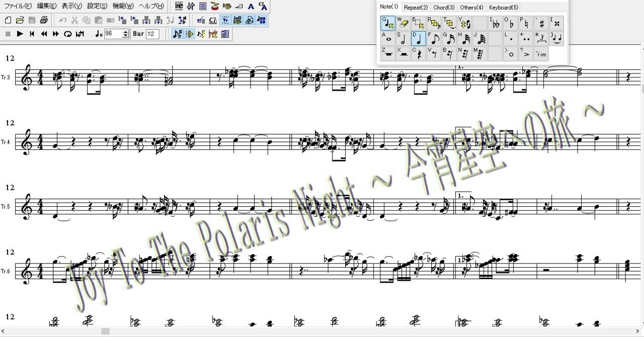Select the sixteenth rest (B)
644x337 pixels.
pos(449,53)
